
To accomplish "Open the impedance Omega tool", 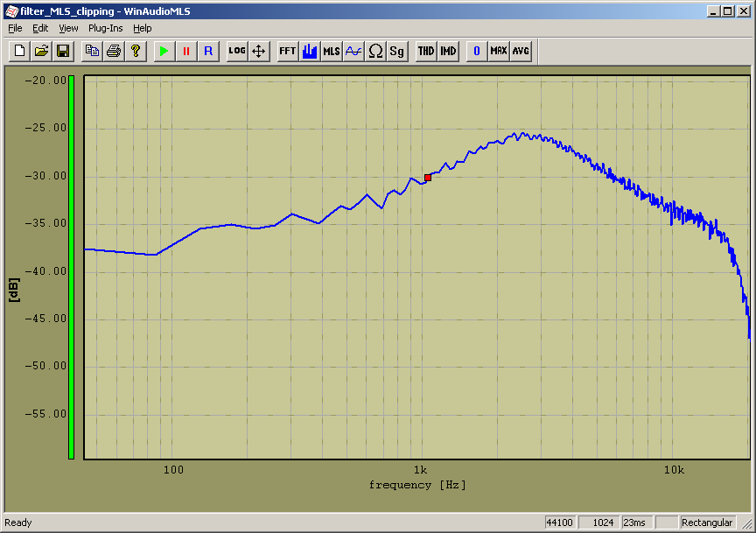I will tap(375, 51).
